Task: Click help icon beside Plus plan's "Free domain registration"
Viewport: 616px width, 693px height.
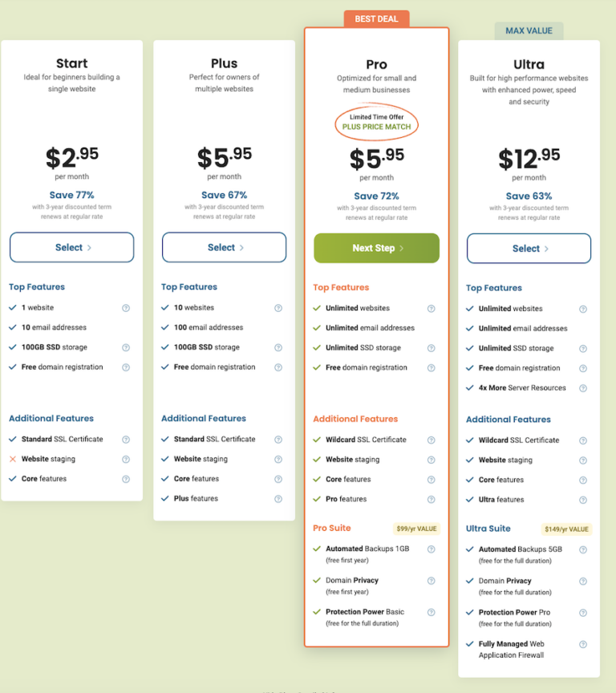Action: click(278, 367)
